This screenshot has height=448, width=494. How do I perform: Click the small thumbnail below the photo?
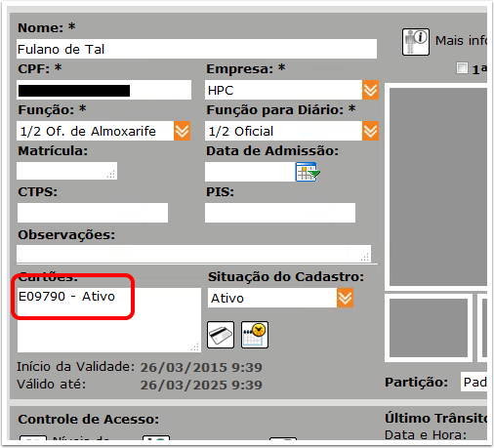pos(429,328)
